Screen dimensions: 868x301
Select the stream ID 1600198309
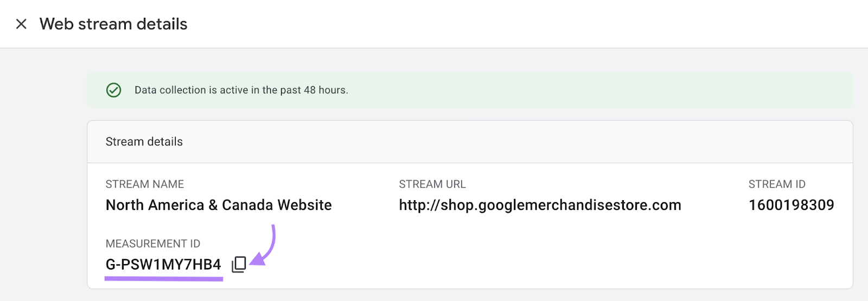(791, 205)
